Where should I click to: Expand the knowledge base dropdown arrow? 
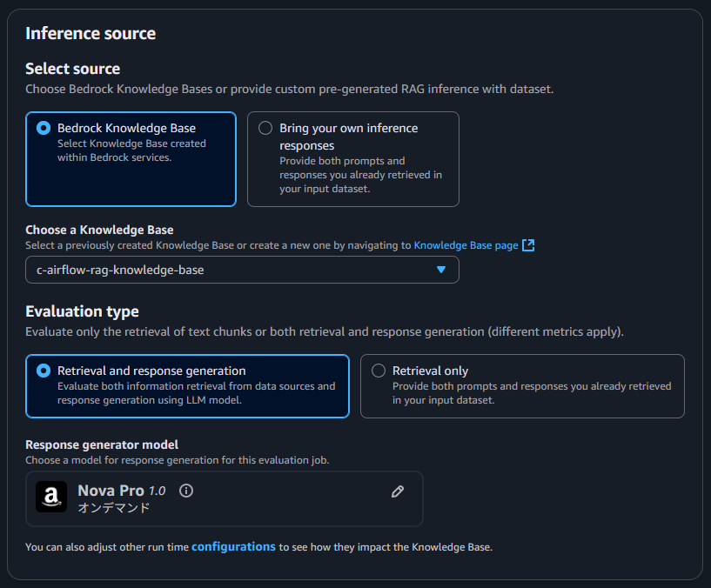point(441,270)
